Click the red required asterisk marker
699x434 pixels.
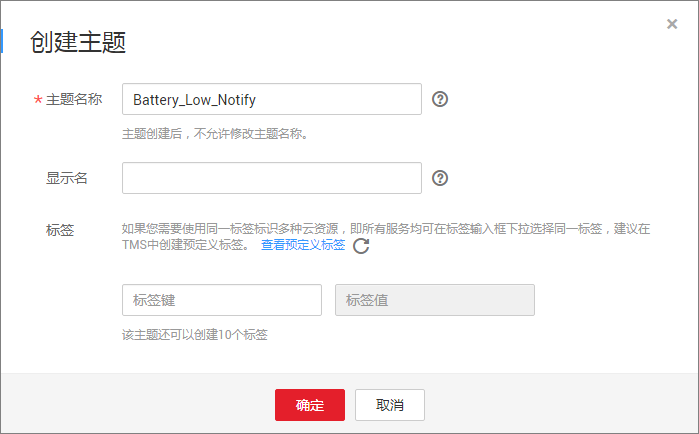click(x=38, y=100)
